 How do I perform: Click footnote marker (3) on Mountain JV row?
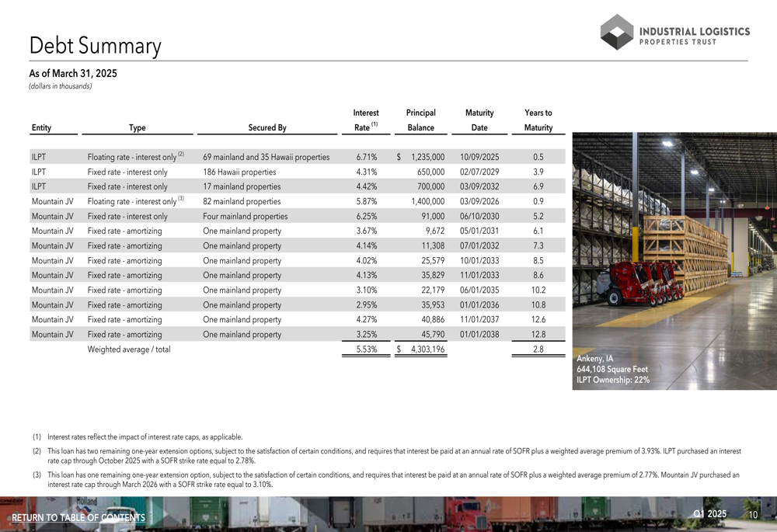181,199
